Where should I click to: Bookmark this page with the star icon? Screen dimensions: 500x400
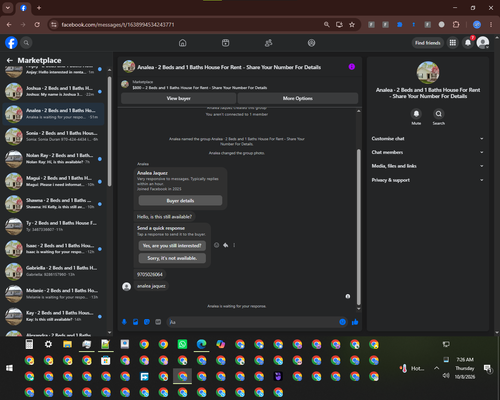[352, 25]
